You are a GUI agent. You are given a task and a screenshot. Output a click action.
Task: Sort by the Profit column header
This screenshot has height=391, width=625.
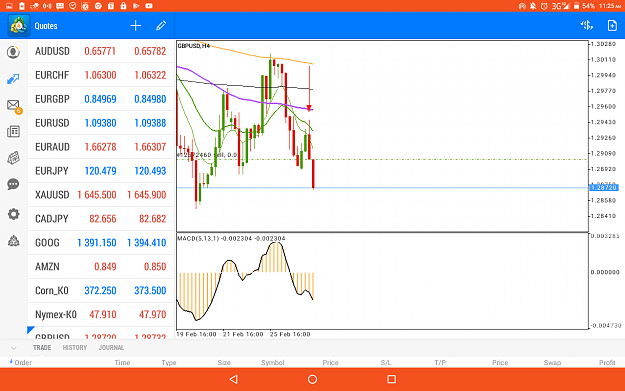pos(607,362)
